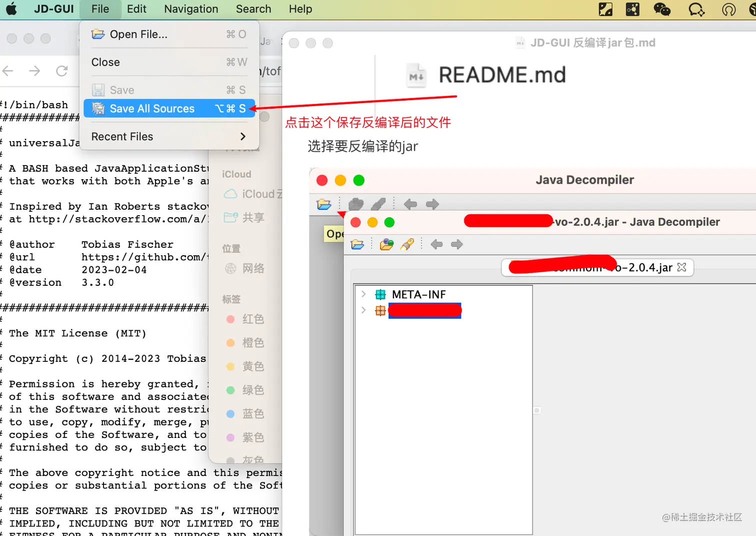This screenshot has width=756, height=536.
Task: Click the 选择要反编译的jar text line
Action: pyautogui.click(x=362, y=147)
